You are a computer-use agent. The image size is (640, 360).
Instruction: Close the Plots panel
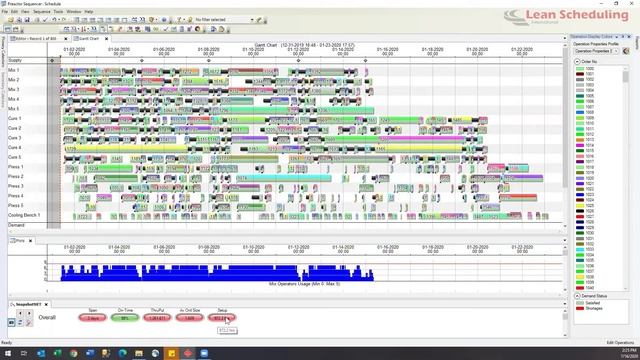point(31,241)
